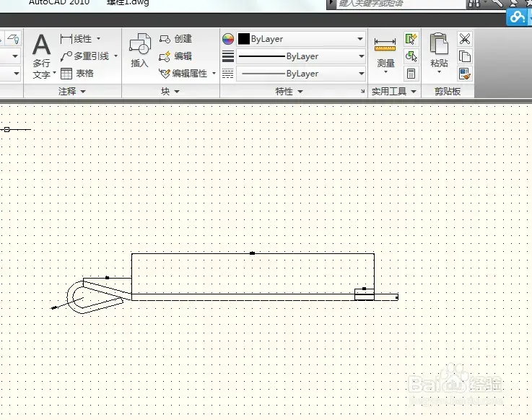Screen dimensions: 532x420
Task: Click the Quick Select icon
Action: click(x=411, y=39)
